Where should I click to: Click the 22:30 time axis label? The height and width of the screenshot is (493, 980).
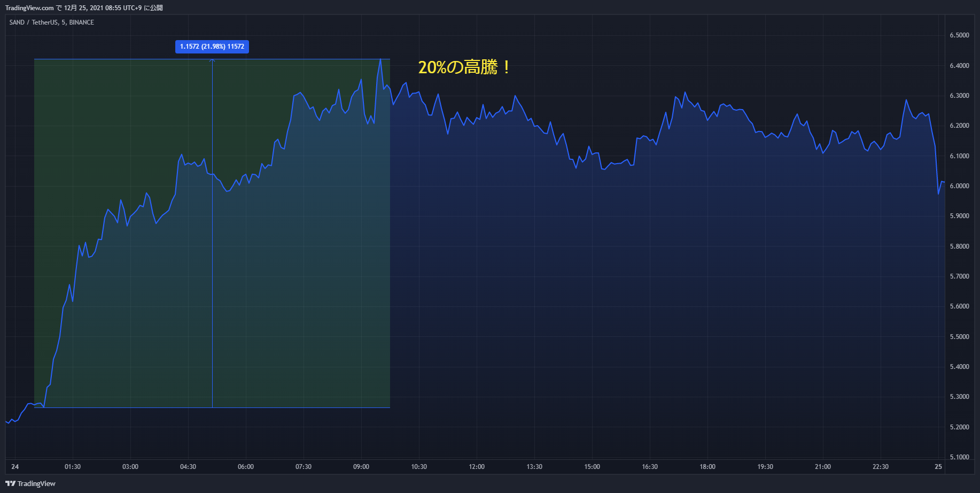881,467
